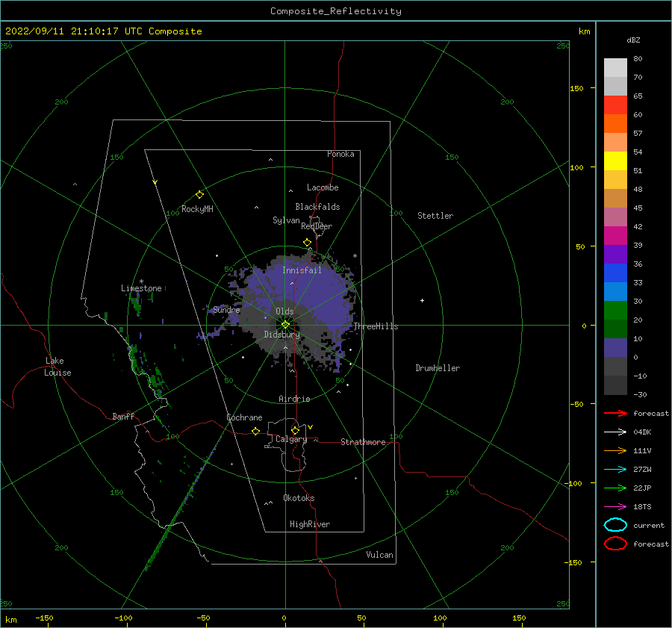Click the yellow diamond marker above Calgary label
Screen dimensions: 672x628
pyautogui.click(x=295, y=430)
